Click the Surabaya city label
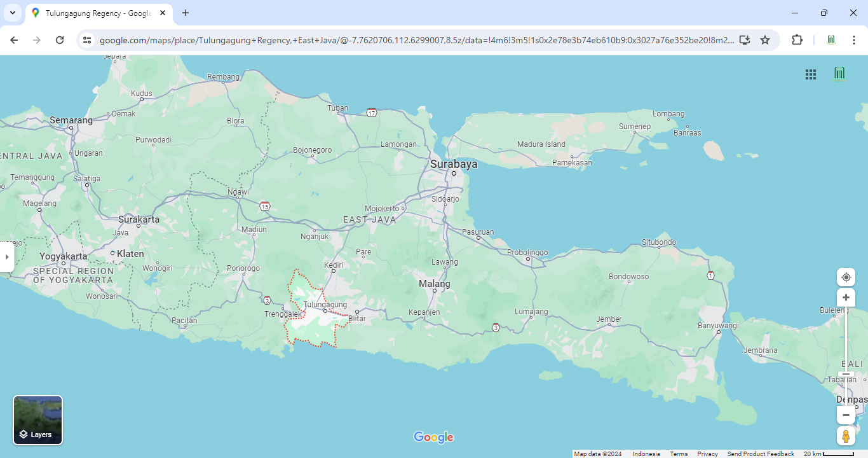Viewport: 868px width, 458px height. click(x=454, y=164)
